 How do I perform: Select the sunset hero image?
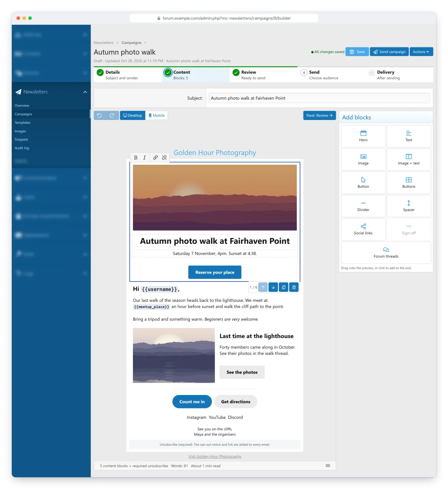coord(215,198)
